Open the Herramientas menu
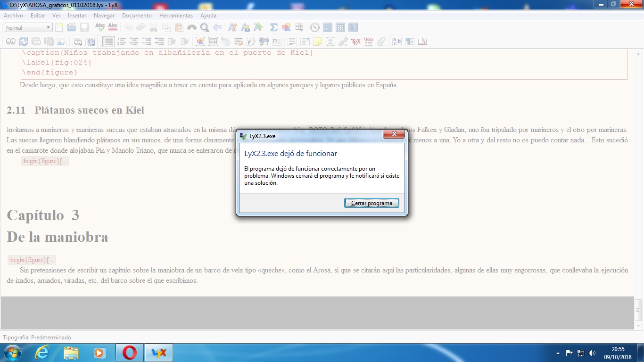The width and height of the screenshot is (644, 362). pyautogui.click(x=176, y=16)
